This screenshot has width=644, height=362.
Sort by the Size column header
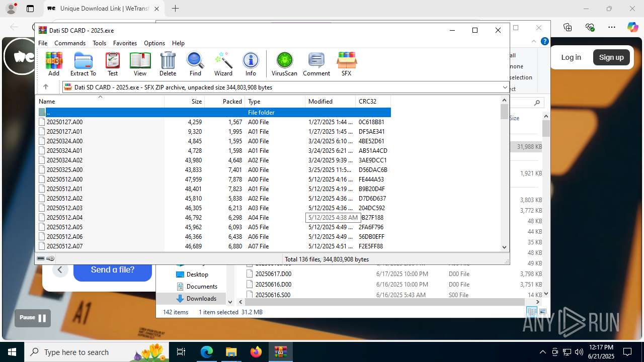click(x=185, y=101)
